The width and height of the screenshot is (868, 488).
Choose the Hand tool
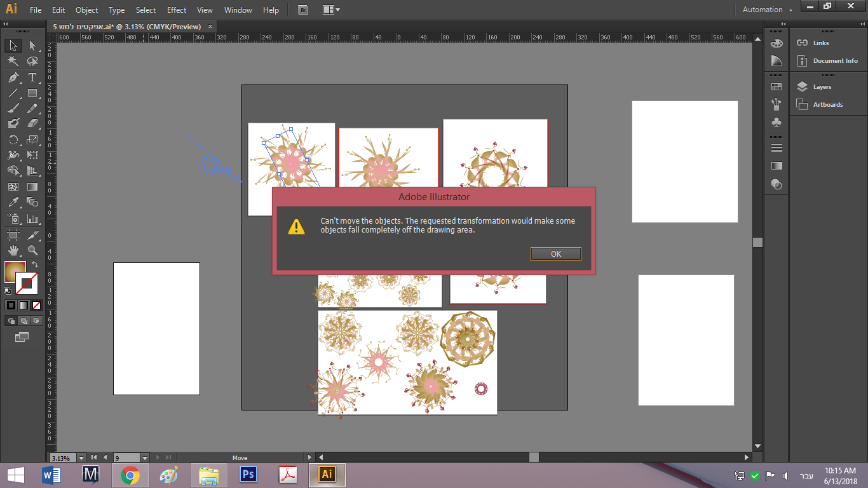pos(13,250)
